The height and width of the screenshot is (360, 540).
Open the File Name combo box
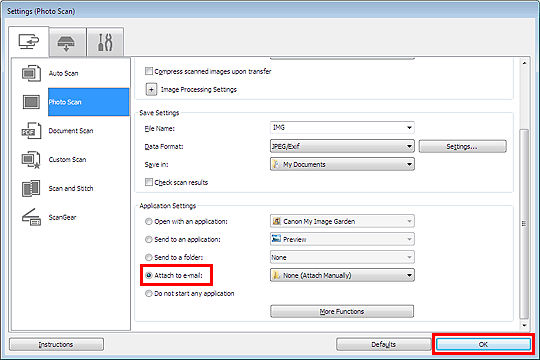tap(342, 128)
